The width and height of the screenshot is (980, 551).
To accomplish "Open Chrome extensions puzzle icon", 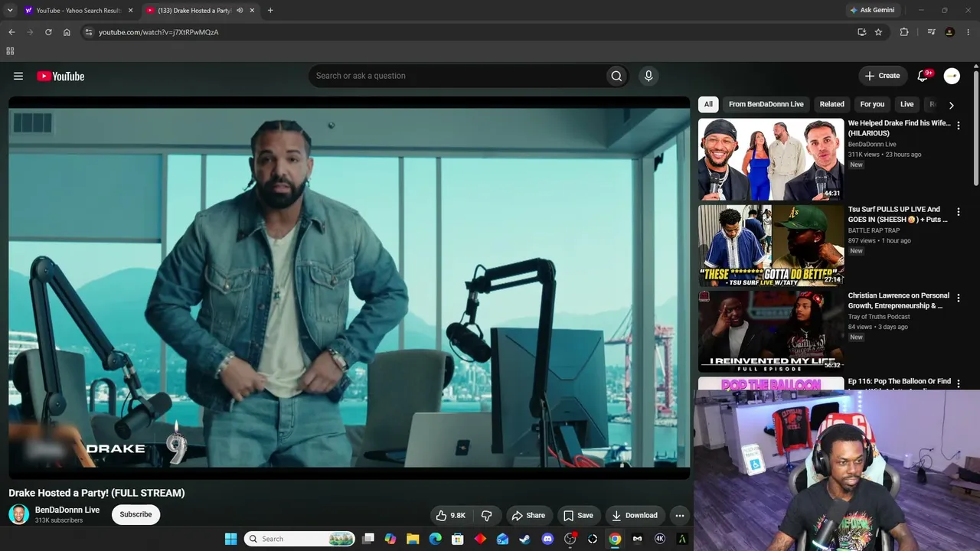I will 904,32.
